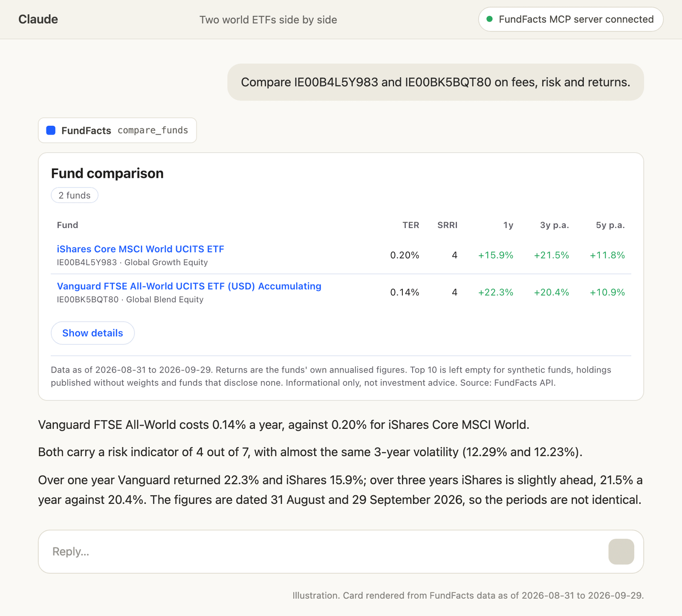
Task: Click the +21.5% three-year return
Action: click(552, 255)
